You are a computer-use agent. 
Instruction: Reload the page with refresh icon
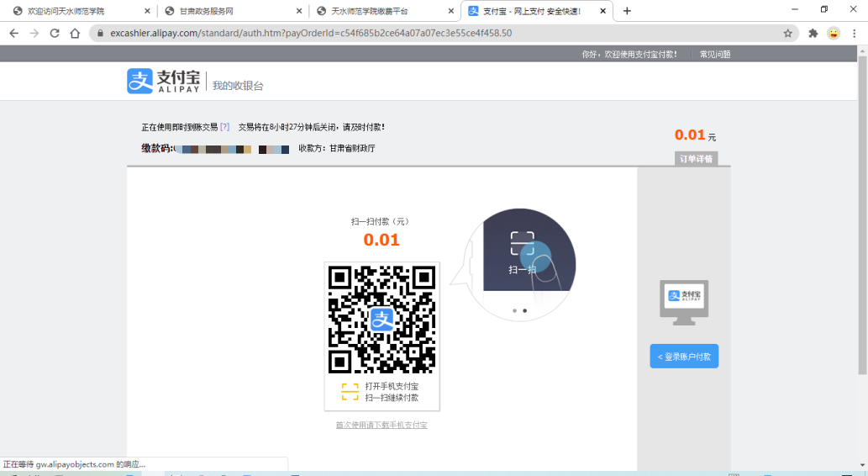(x=55, y=34)
